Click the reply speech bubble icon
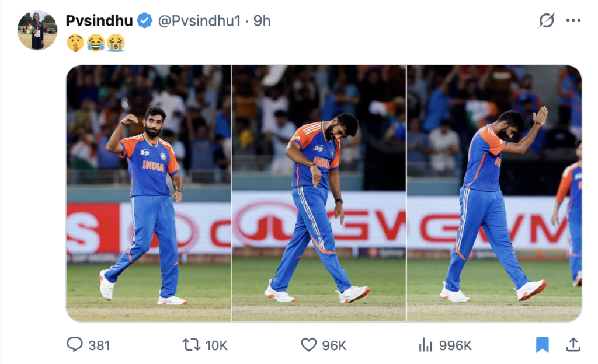Image resolution: width=598 pixels, height=364 pixels. [x=75, y=345]
